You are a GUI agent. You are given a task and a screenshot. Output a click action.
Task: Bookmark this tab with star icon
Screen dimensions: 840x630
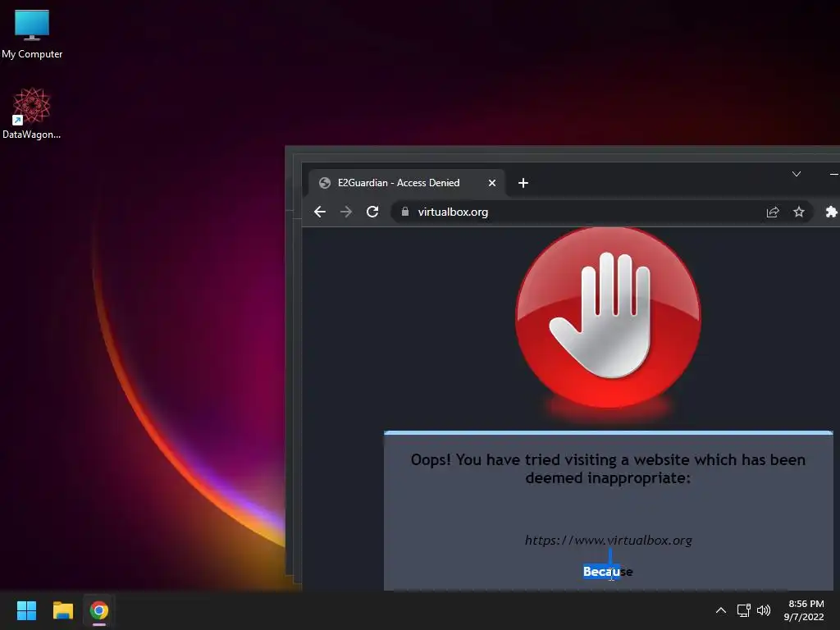click(799, 212)
